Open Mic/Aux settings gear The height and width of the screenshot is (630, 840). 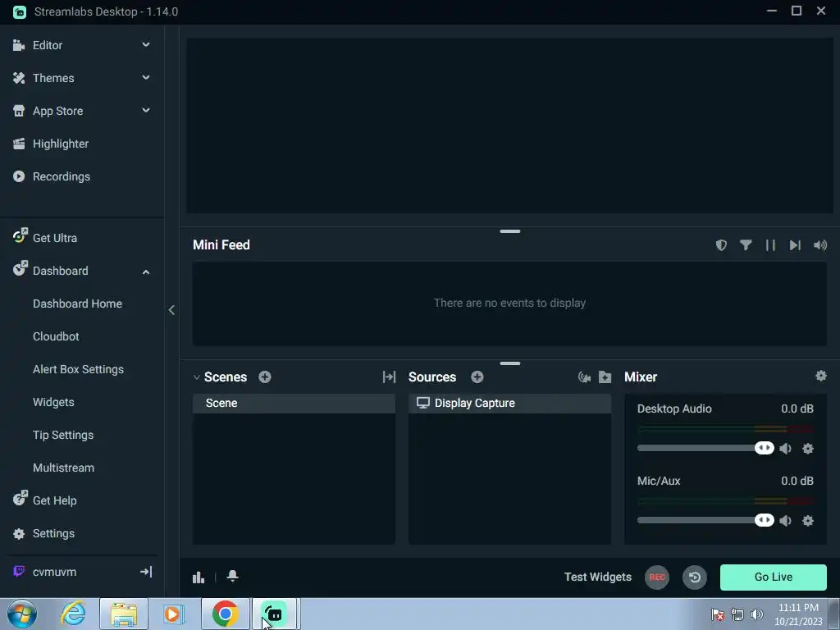pos(808,521)
